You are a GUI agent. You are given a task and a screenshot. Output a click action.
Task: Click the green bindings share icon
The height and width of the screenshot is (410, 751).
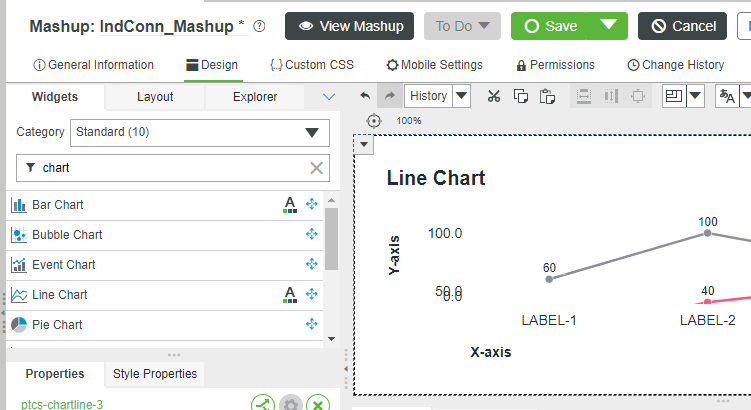[262, 403]
